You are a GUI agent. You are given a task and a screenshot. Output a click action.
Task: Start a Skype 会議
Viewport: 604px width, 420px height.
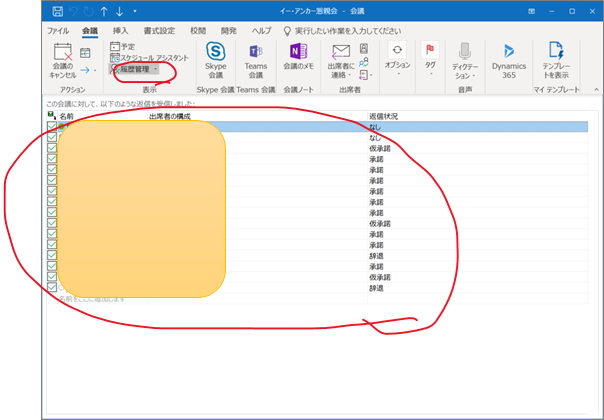point(216,60)
